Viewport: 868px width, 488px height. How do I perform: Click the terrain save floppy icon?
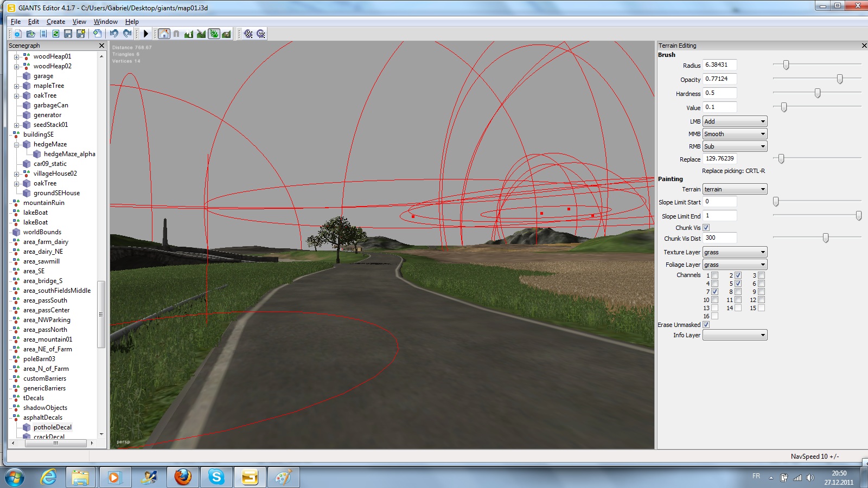point(226,34)
